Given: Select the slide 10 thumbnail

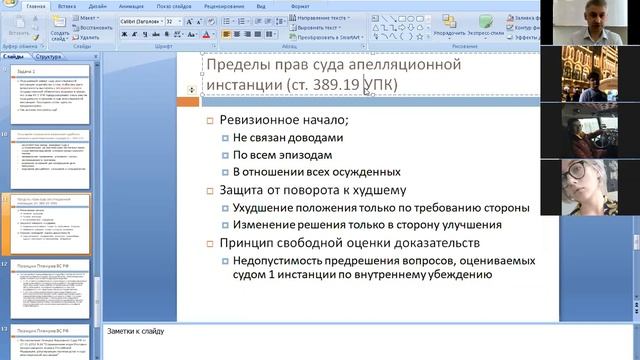Looking at the screenshot, I should click(50, 159).
